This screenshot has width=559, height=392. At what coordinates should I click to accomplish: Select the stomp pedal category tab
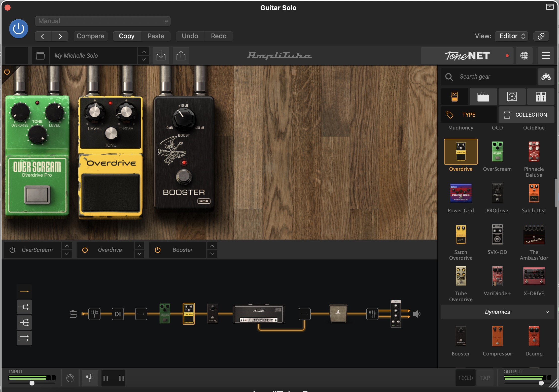455,97
